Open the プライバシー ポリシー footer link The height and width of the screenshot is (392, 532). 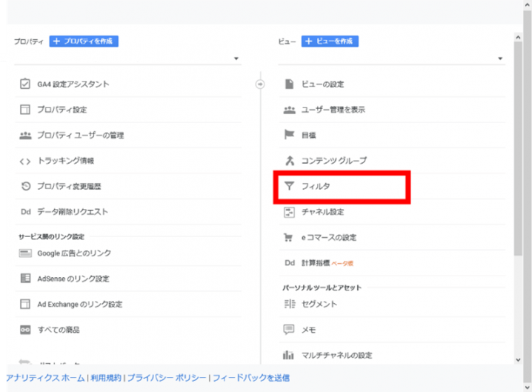(x=167, y=378)
